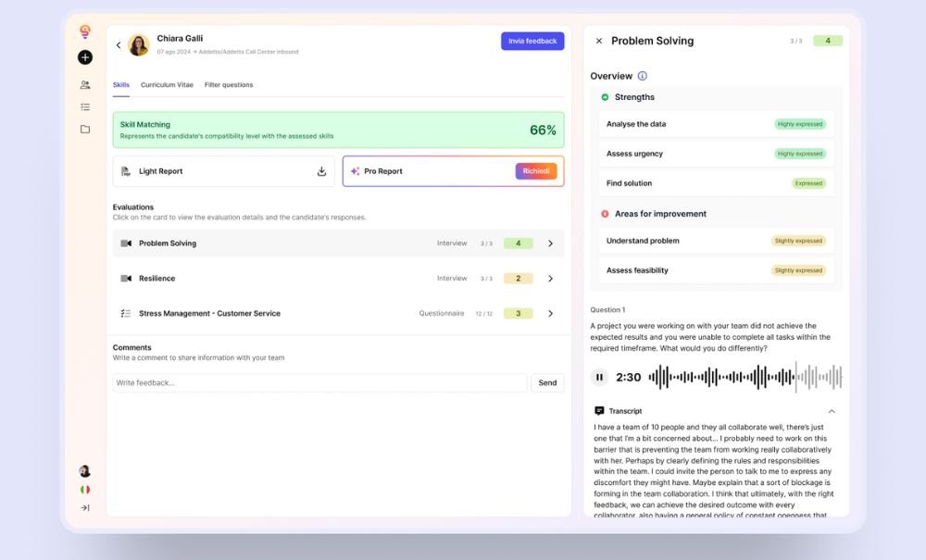Viewport: 926px width, 560px height.
Task: Switch to the Curriculum Vitae tab
Action: click(x=167, y=85)
